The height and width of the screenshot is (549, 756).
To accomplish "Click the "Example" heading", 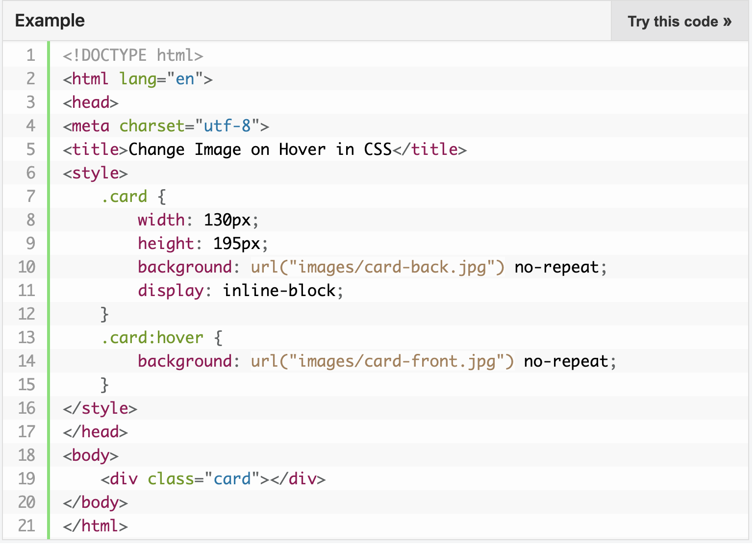I will tap(50, 21).
